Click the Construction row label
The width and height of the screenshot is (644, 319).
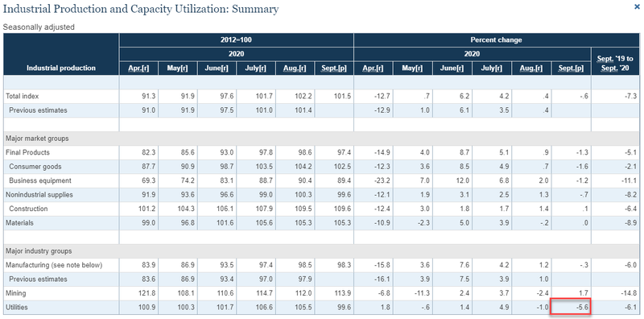(x=28, y=209)
